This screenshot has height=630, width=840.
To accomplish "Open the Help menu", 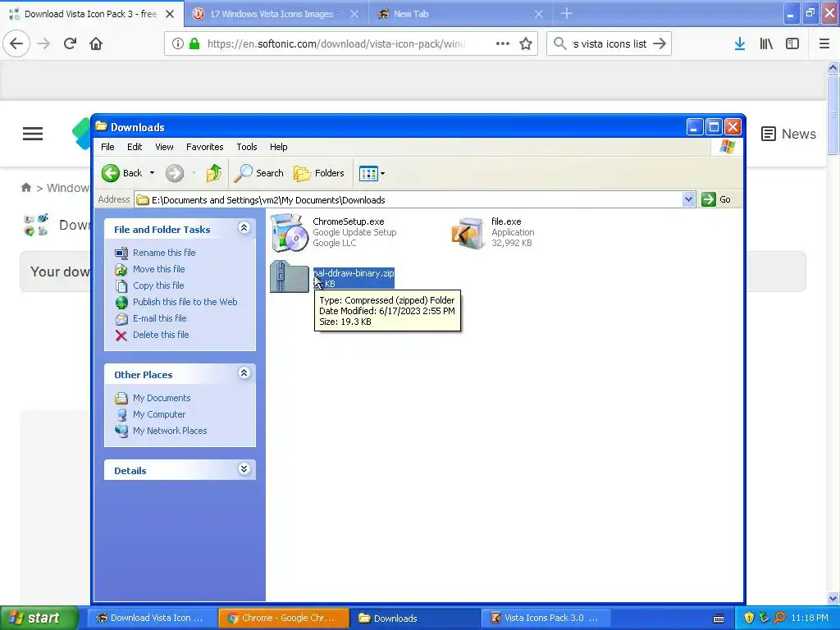I will click(x=278, y=147).
